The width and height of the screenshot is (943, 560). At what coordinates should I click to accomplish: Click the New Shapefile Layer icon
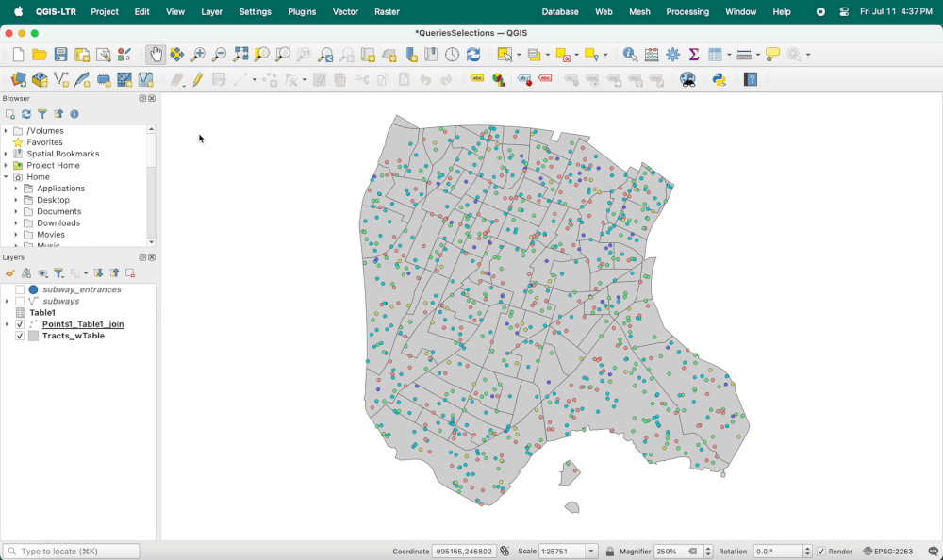[60, 79]
